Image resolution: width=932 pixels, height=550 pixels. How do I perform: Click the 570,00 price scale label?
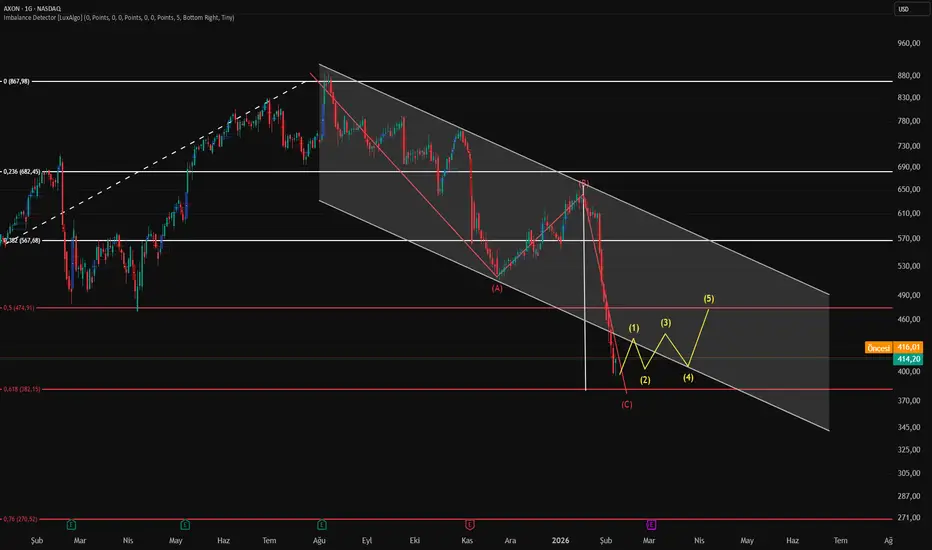click(x=908, y=238)
